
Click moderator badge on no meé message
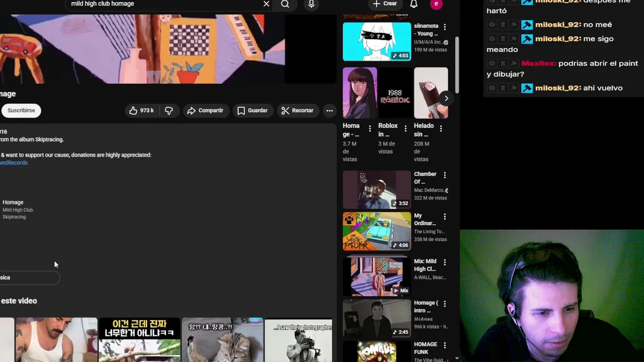tap(527, 25)
